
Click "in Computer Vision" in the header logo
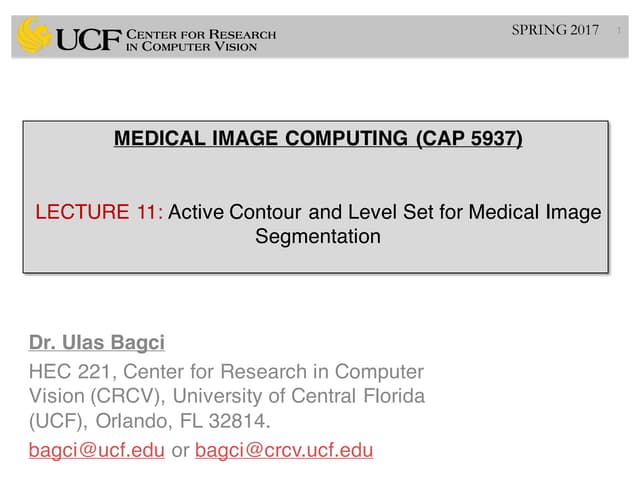[199, 47]
